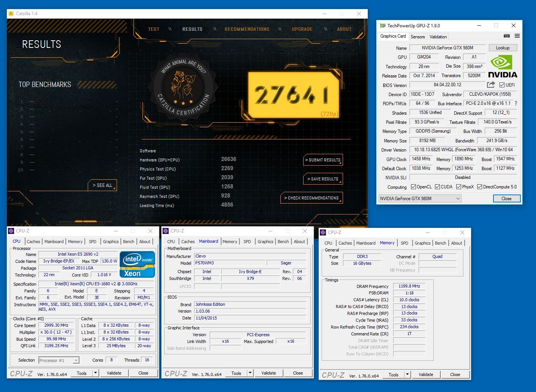Click the Catzilla title bar app icon
Screen dimensions: 536x392
[x=11, y=14]
